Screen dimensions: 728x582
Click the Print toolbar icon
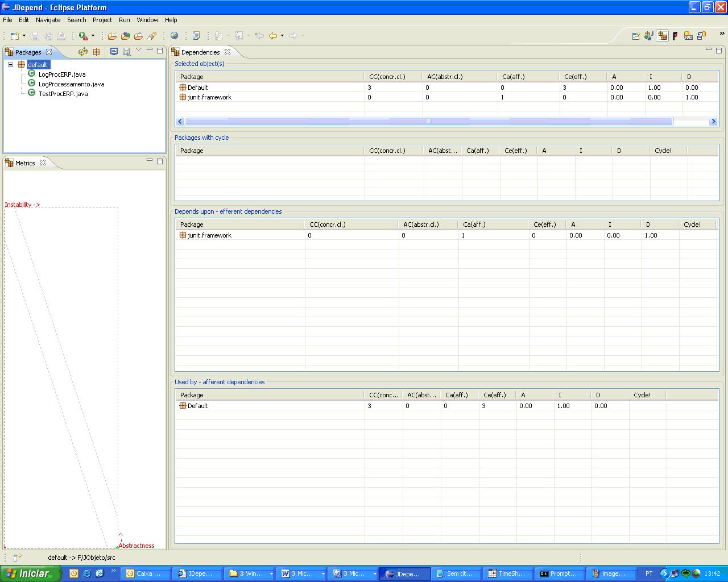coord(61,36)
